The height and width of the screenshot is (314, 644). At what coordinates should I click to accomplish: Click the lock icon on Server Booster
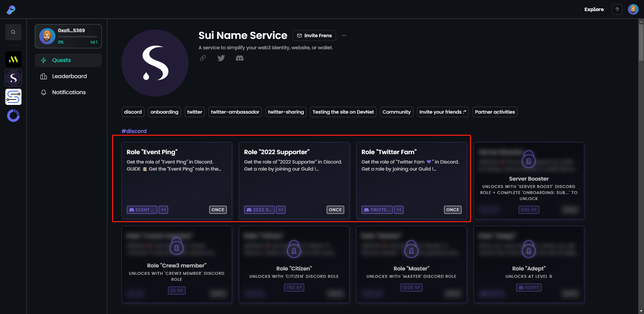[x=529, y=160]
